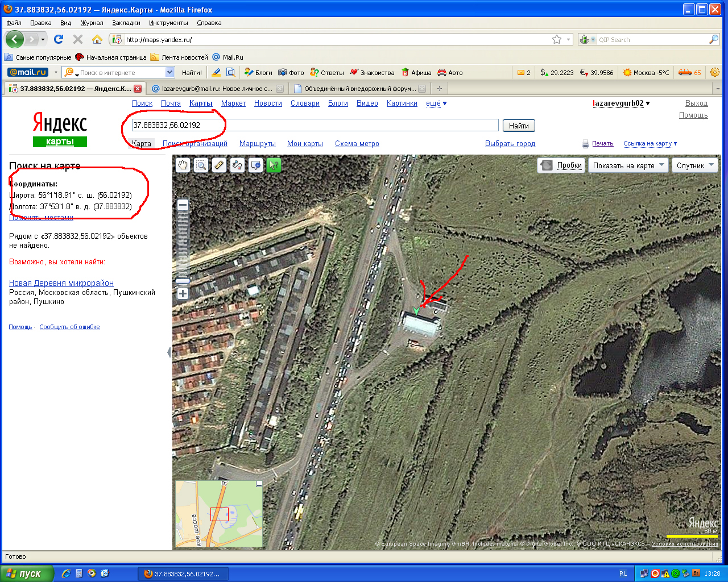The height and width of the screenshot is (582, 728).
Task: Open the Спутник map type dropdown
Action: [695, 165]
